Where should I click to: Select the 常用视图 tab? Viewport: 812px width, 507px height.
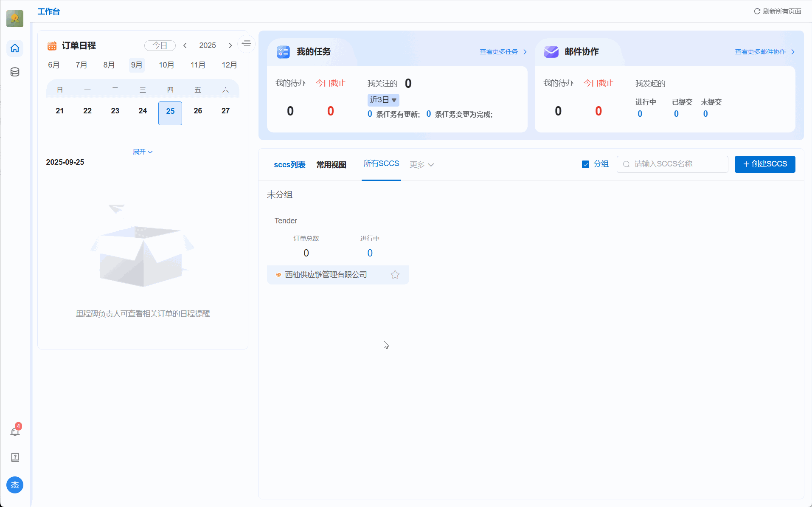pos(331,165)
